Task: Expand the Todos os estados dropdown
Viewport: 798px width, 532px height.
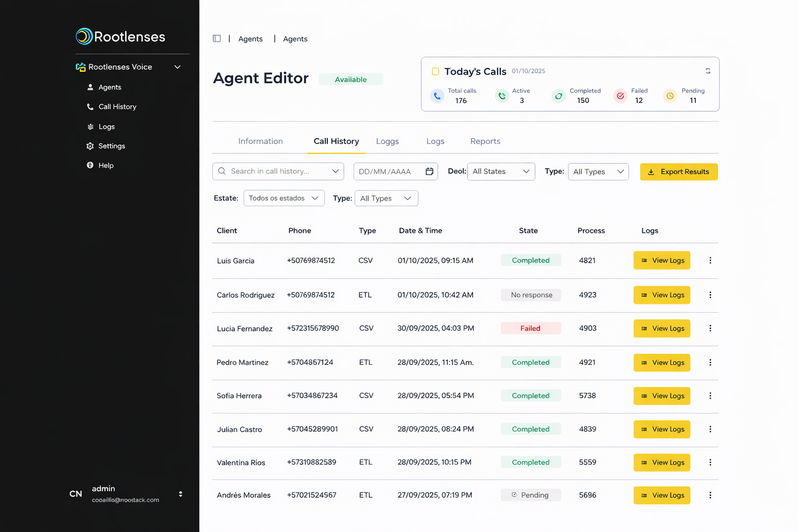Action: point(284,198)
